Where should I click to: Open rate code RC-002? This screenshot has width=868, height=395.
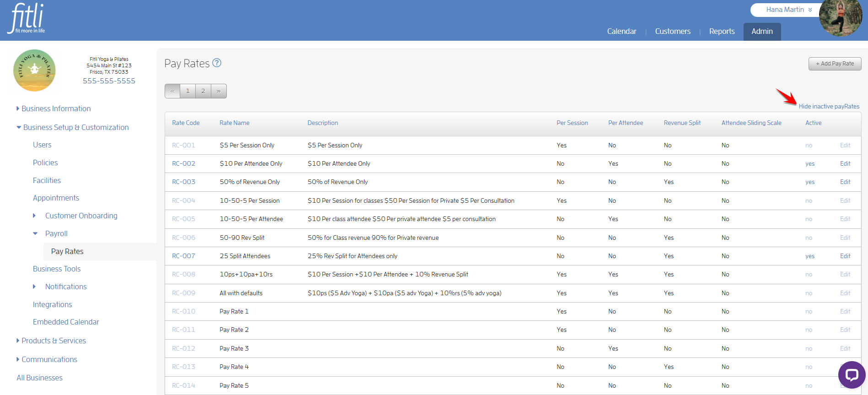[183, 163]
